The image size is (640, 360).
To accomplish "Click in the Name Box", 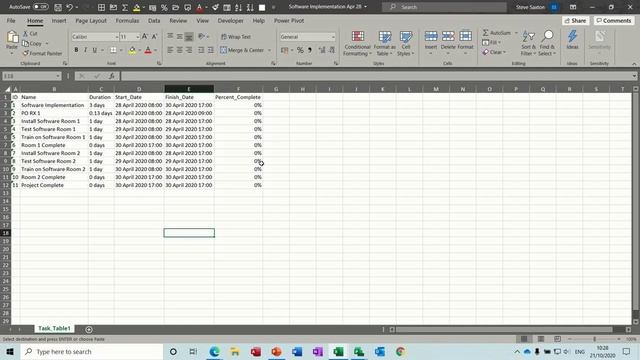I will (x=29, y=76).
